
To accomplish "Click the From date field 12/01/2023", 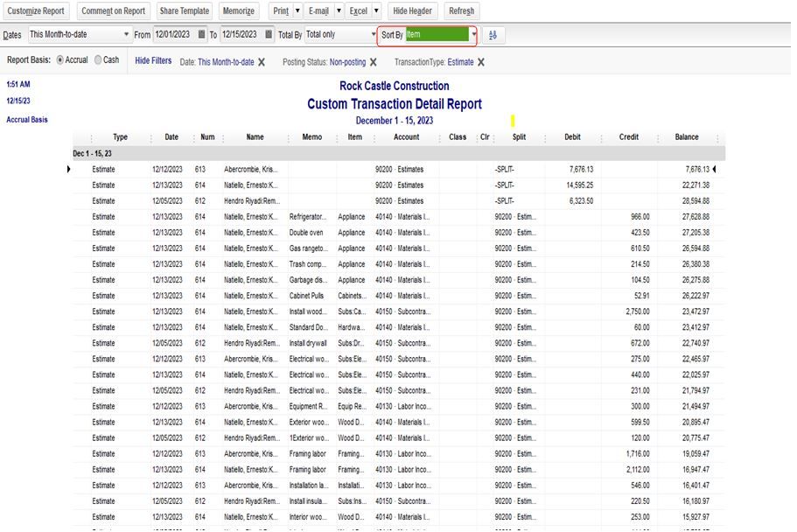I will 175,35.
